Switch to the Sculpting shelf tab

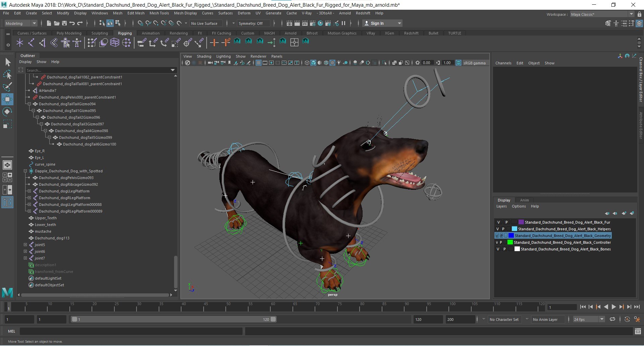pos(100,33)
